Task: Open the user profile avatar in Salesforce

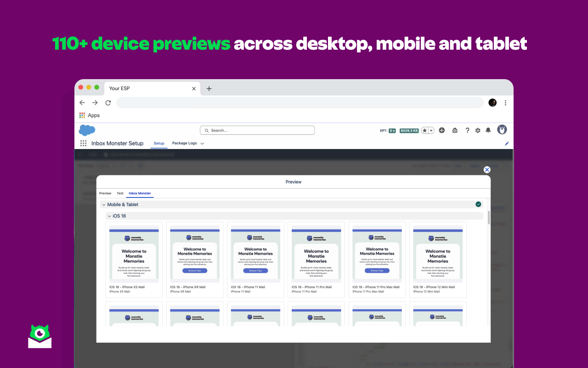Action: point(502,130)
